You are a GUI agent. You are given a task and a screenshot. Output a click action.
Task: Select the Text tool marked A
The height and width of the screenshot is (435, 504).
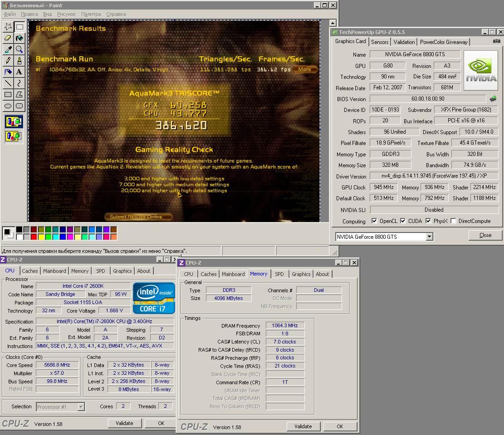(x=20, y=72)
